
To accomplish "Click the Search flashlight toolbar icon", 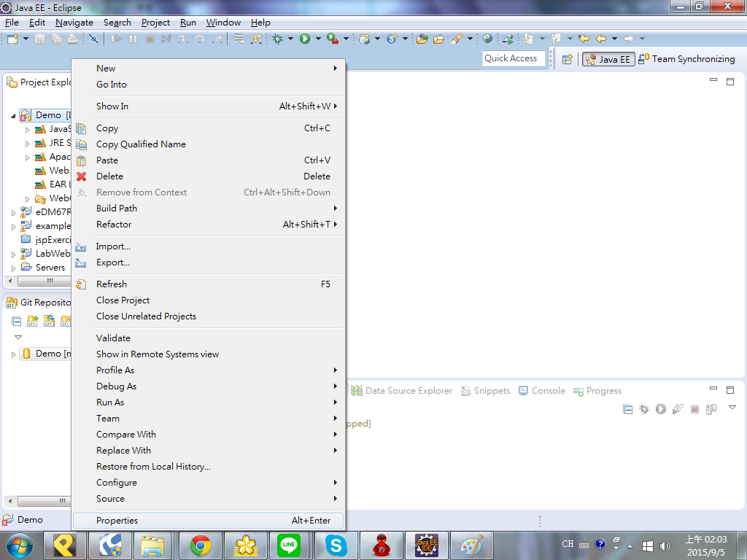I will (457, 39).
